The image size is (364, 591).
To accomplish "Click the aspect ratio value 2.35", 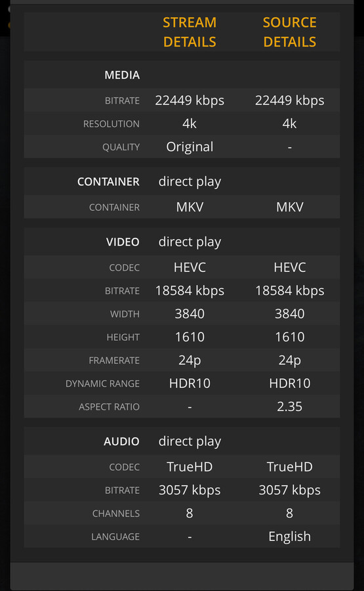I will pyautogui.click(x=289, y=406).
